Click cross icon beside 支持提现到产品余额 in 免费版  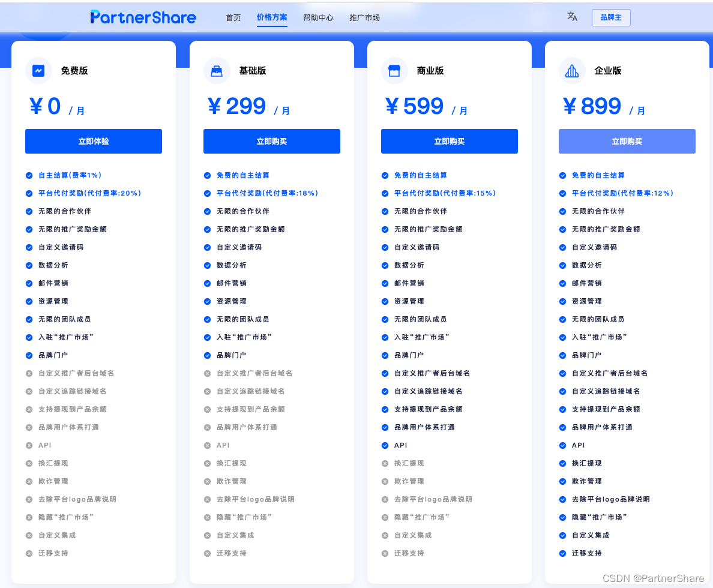coord(29,409)
